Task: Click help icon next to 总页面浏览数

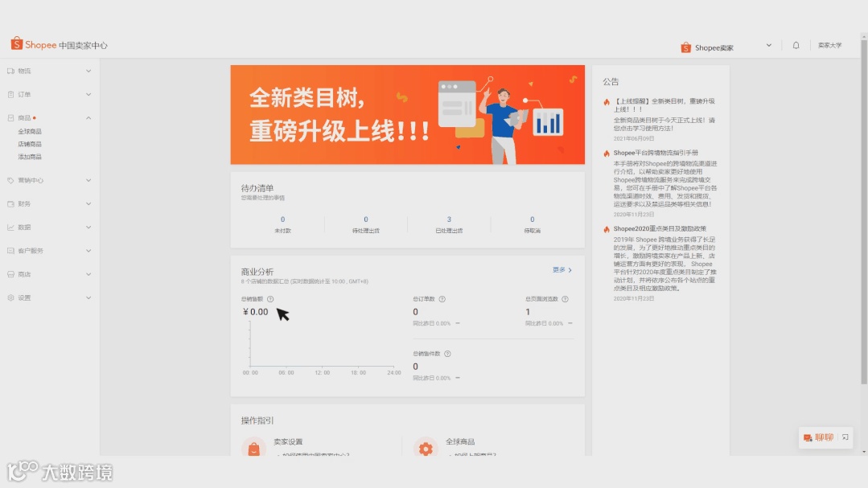Action: click(565, 299)
